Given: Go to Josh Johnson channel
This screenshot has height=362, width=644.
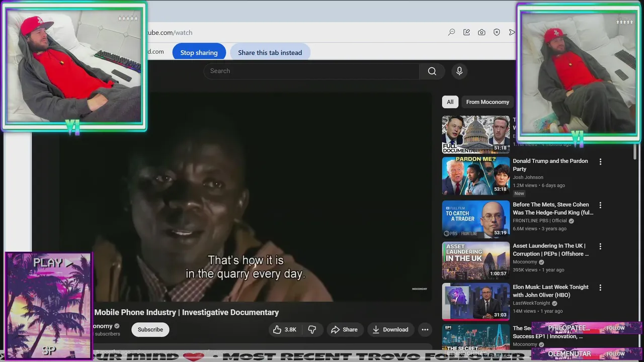Looking at the screenshot, I should pyautogui.click(x=528, y=177).
